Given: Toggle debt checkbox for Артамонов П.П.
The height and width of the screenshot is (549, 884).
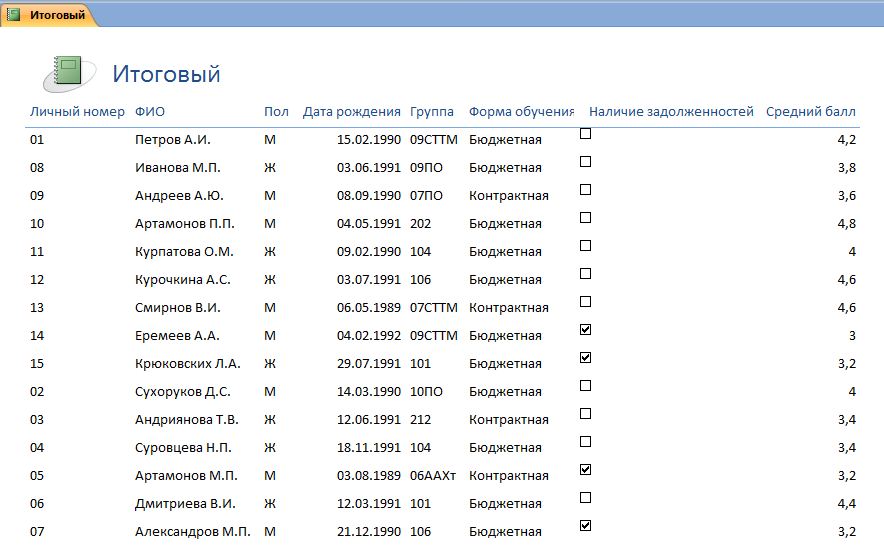Looking at the screenshot, I should [x=586, y=218].
